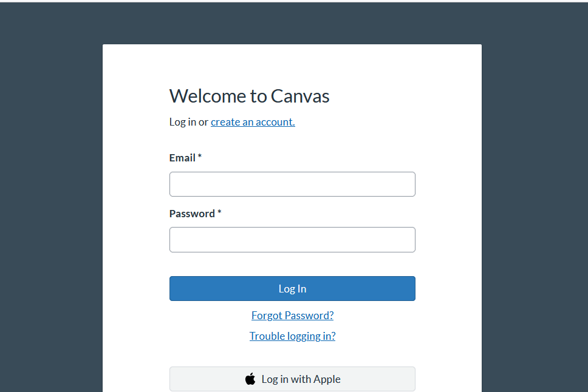Click the Welcome to Canvas heading
The image size is (588, 392).
click(x=249, y=96)
